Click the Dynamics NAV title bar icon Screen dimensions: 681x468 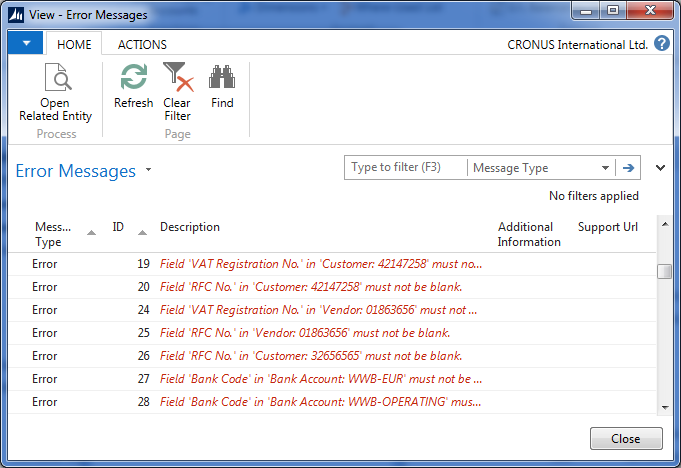pyautogui.click(x=16, y=14)
